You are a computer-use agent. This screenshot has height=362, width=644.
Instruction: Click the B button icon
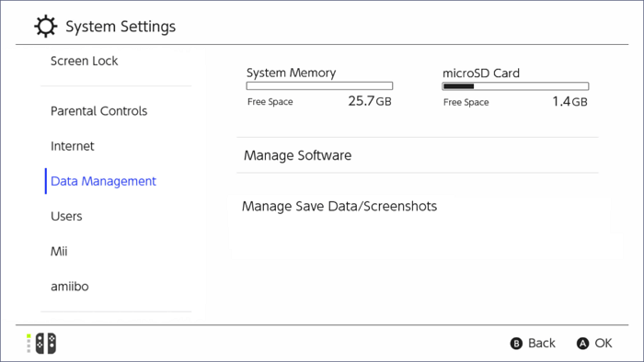516,343
